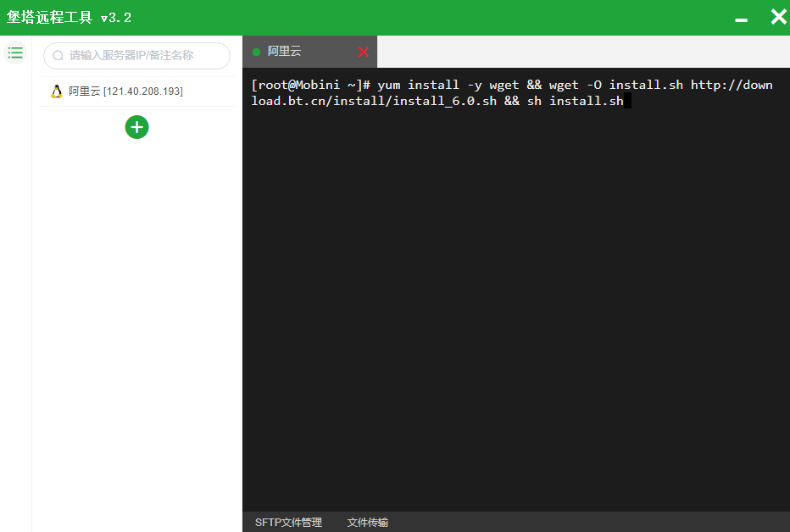Image resolution: width=790 pixels, height=532 pixels.
Task: Add a new server with green plus button
Action: (137, 127)
